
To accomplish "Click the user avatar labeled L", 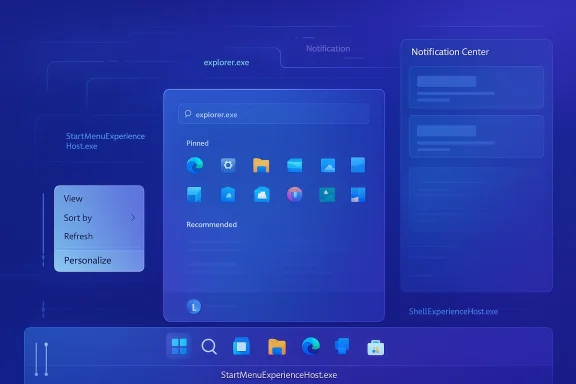I will 194,306.
